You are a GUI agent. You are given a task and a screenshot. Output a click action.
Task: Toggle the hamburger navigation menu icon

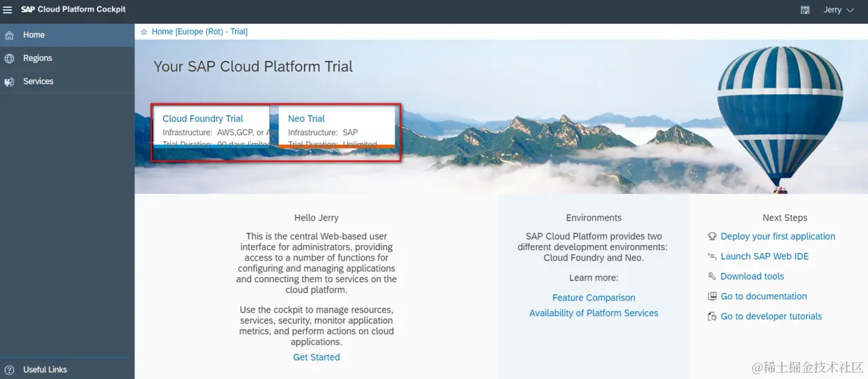click(x=8, y=10)
